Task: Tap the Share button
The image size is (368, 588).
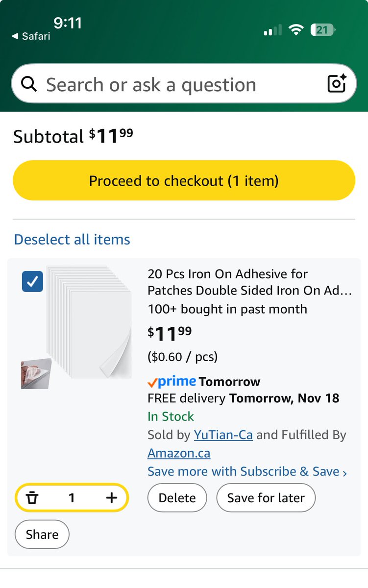Action: click(x=42, y=534)
